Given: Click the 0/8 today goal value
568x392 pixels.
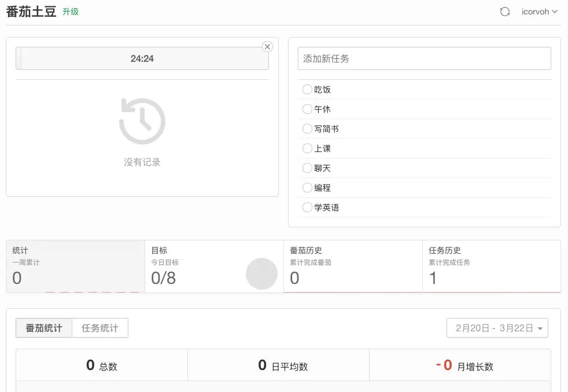Looking at the screenshot, I should tap(163, 278).
